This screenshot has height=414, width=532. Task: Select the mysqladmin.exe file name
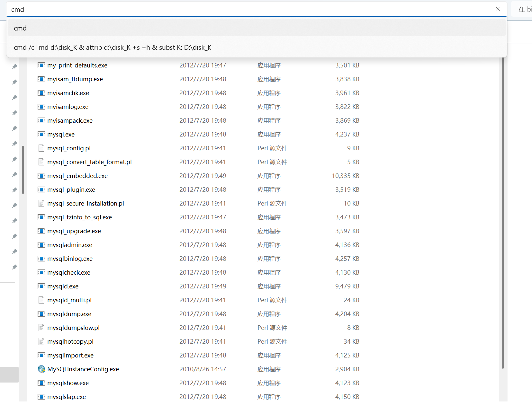click(70, 245)
